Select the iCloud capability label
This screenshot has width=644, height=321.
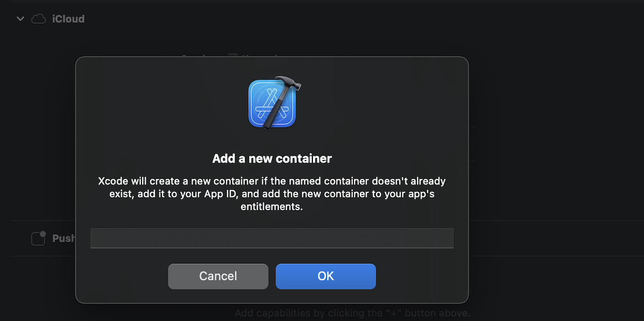68,19
